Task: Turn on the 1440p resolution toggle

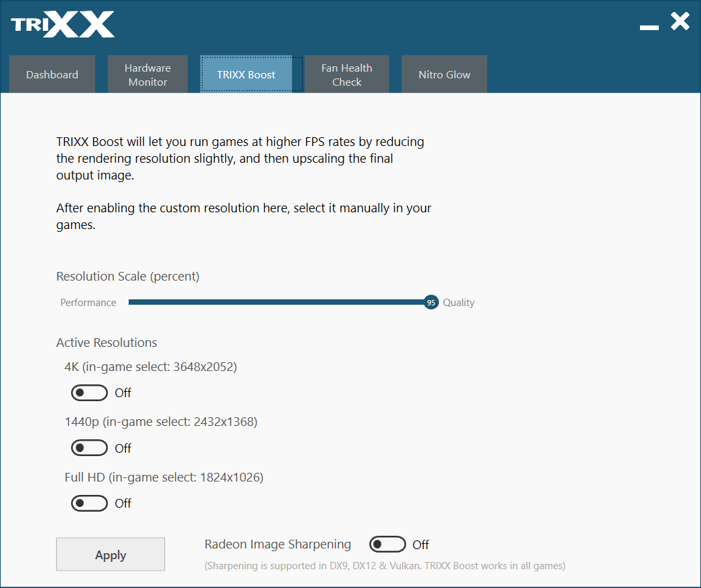Action: pyautogui.click(x=89, y=448)
